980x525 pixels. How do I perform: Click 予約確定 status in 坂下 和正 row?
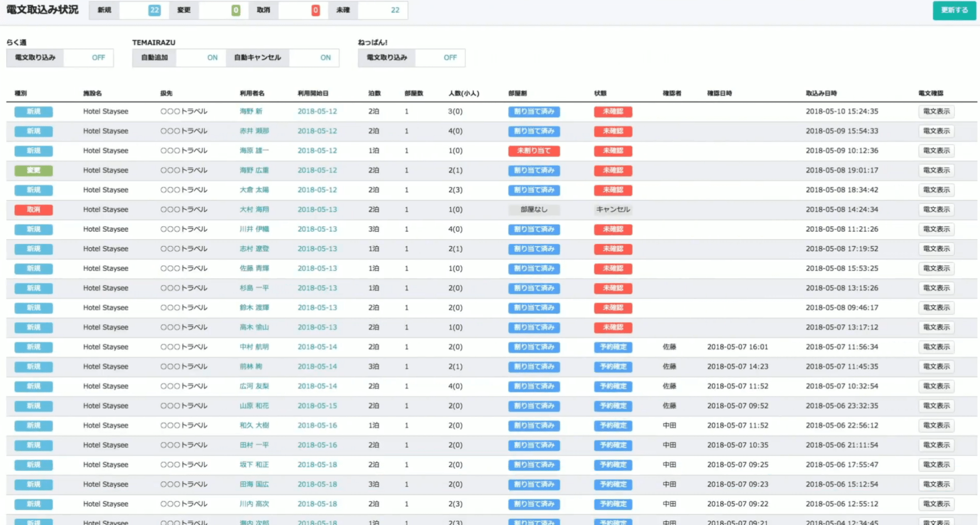613,465
